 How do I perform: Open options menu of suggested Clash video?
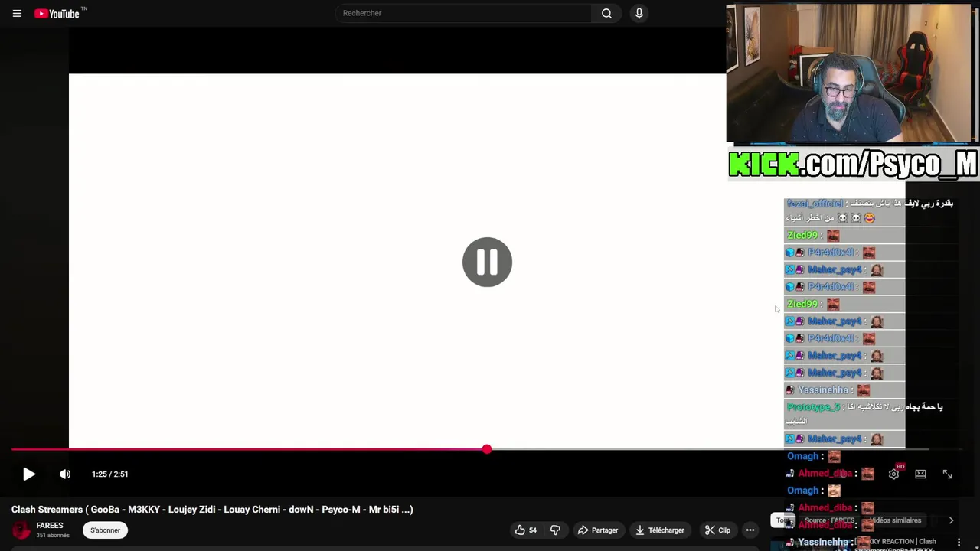[959, 543]
